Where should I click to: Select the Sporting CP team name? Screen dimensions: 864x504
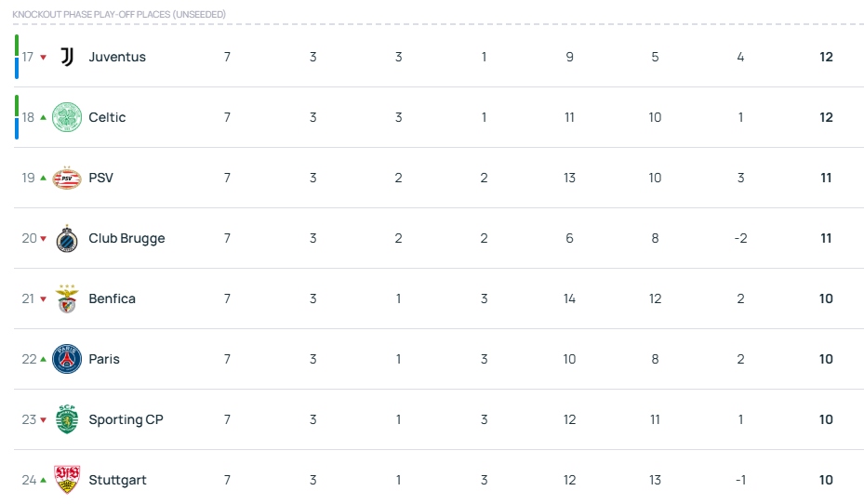click(126, 419)
